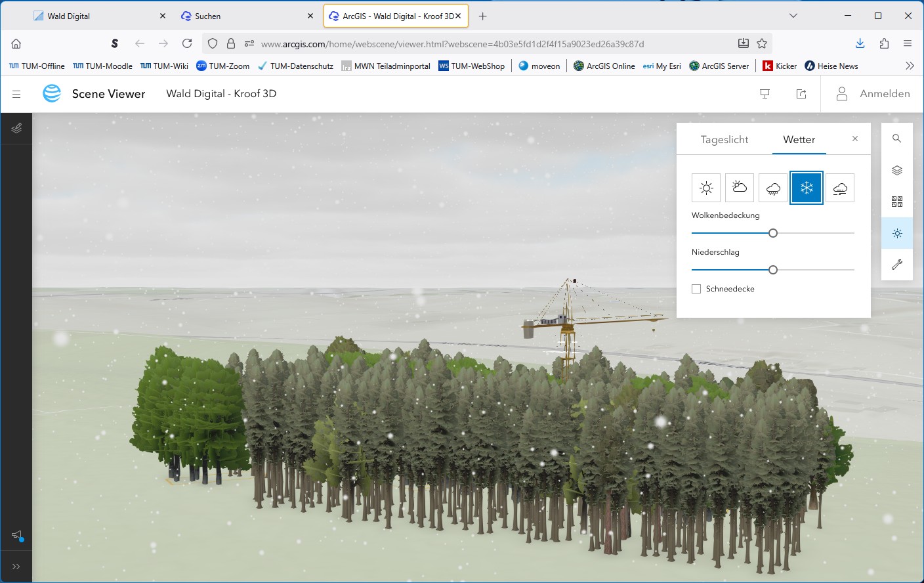Open the TUM-Moodle bookmark
924x583 pixels.
pyautogui.click(x=102, y=66)
